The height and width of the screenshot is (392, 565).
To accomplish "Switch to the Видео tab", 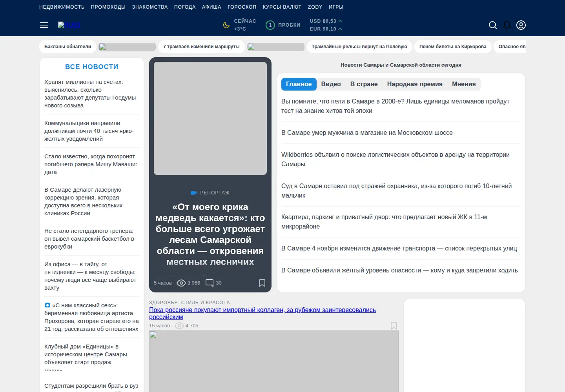I will pos(331,84).
